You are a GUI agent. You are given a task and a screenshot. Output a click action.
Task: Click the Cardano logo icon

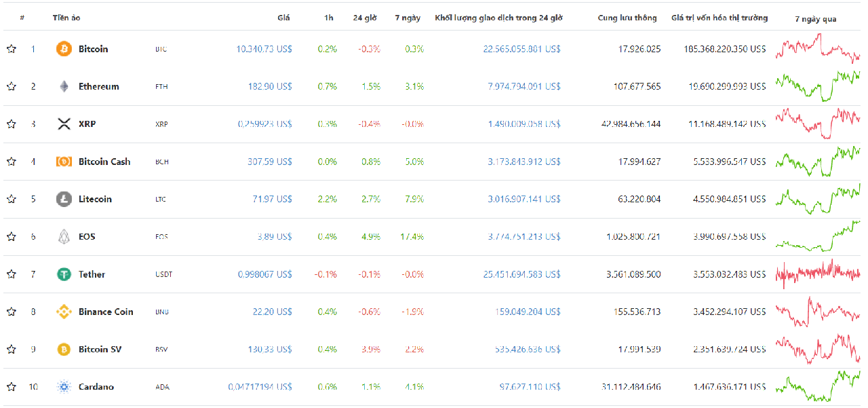coord(64,387)
